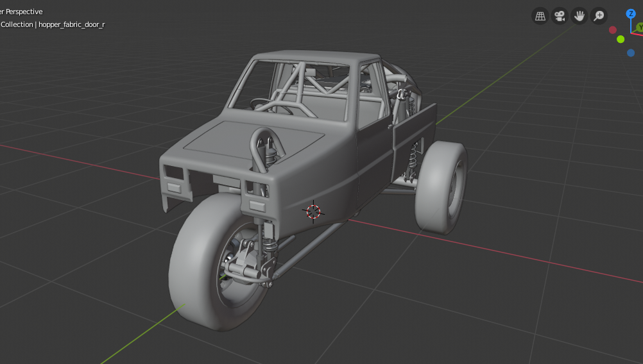This screenshot has height=364, width=643.
Task: Click the 'Collection | hopper_fabric_door_r' text
Action: tap(53, 24)
